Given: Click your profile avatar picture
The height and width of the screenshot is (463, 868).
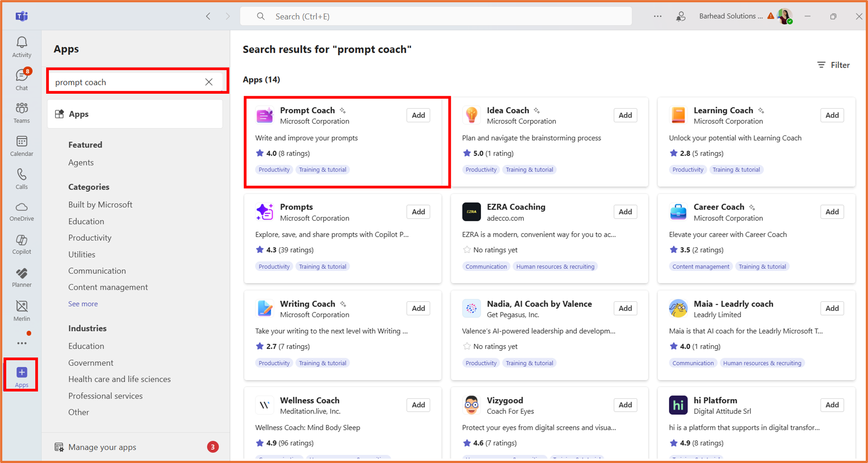Looking at the screenshot, I should [785, 16].
